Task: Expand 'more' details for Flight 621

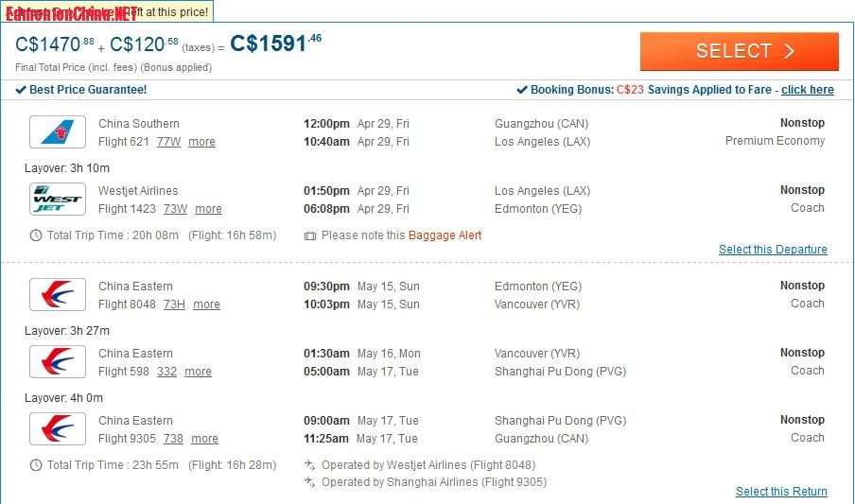Action: [201, 142]
